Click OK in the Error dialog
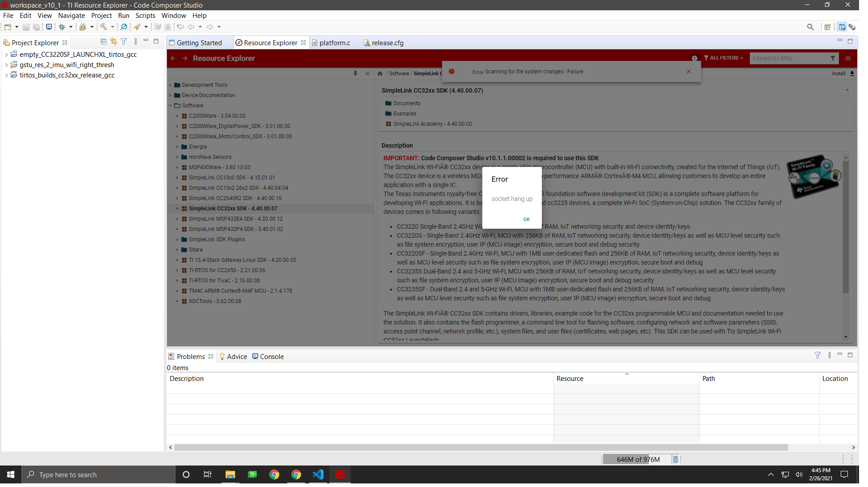Image resolution: width=868 pixels, height=487 pixels. pos(526,219)
